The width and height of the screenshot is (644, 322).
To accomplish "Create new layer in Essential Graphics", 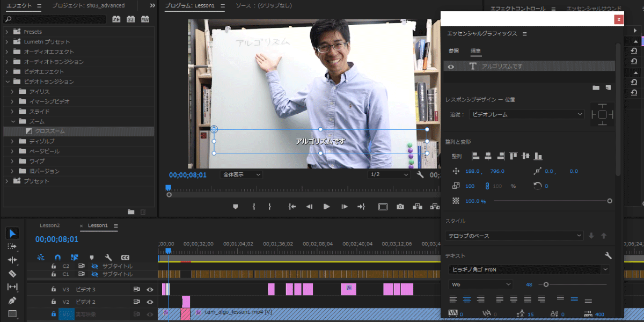I will pyautogui.click(x=608, y=87).
